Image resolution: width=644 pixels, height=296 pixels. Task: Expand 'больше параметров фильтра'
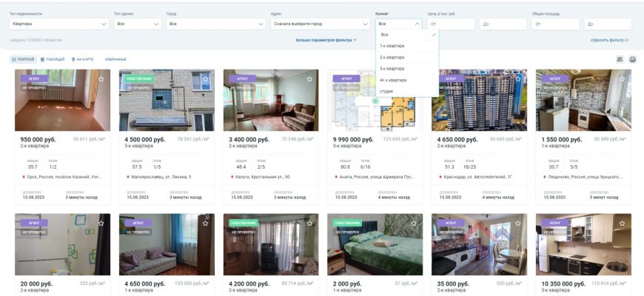(x=326, y=40)
